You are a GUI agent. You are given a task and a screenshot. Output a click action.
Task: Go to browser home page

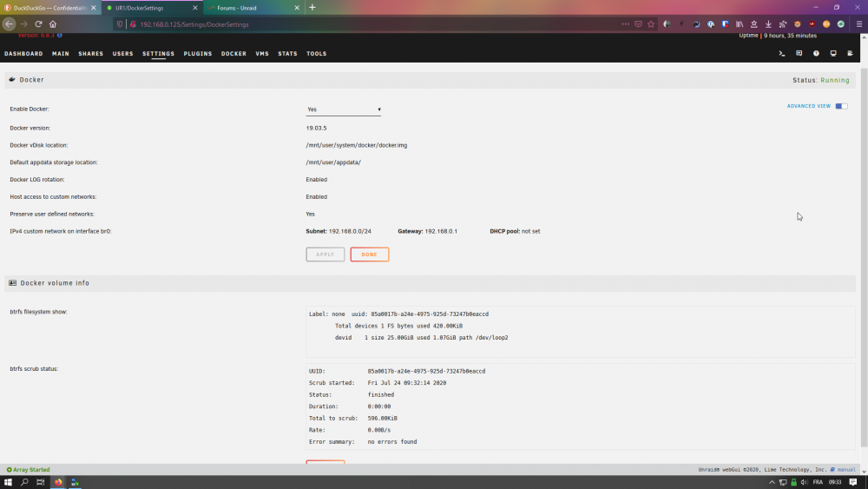tap(53, 23)
